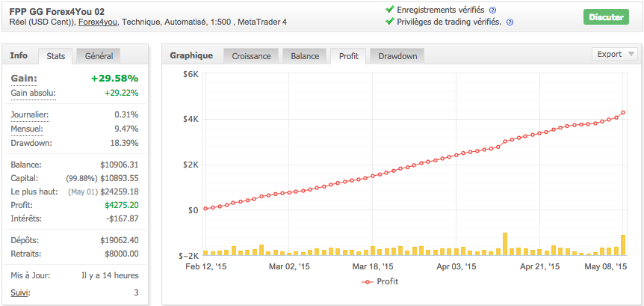Show the Croissance chart tab
644x306 pixels.
[251, 56]
